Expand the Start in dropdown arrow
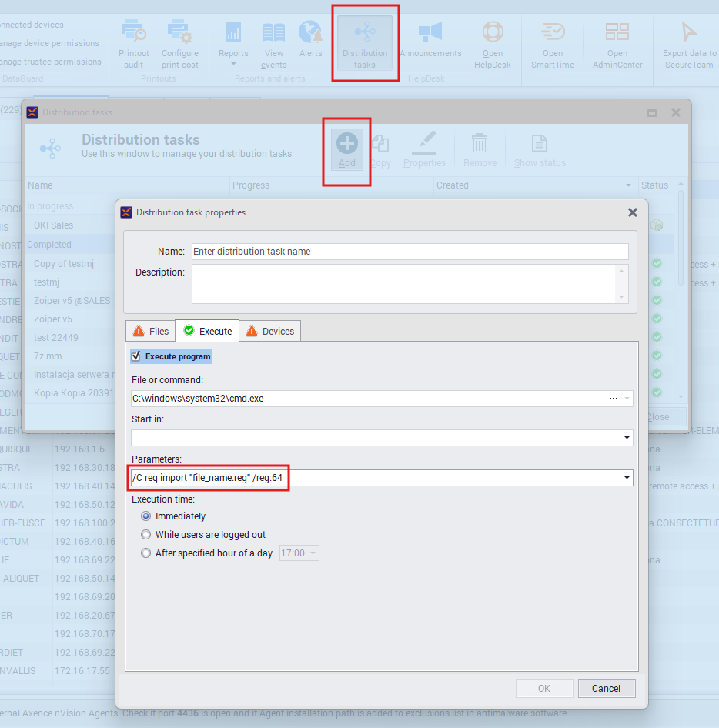 626,438
